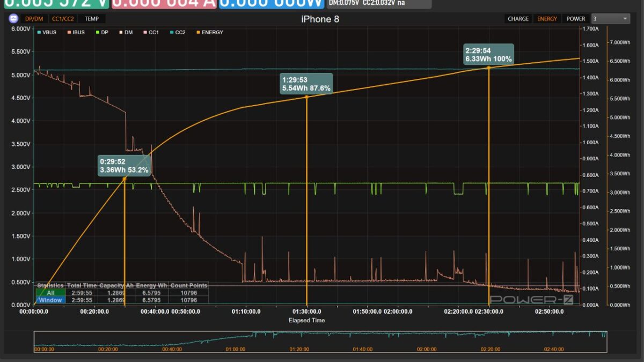Click the Count Points column header

188,286
